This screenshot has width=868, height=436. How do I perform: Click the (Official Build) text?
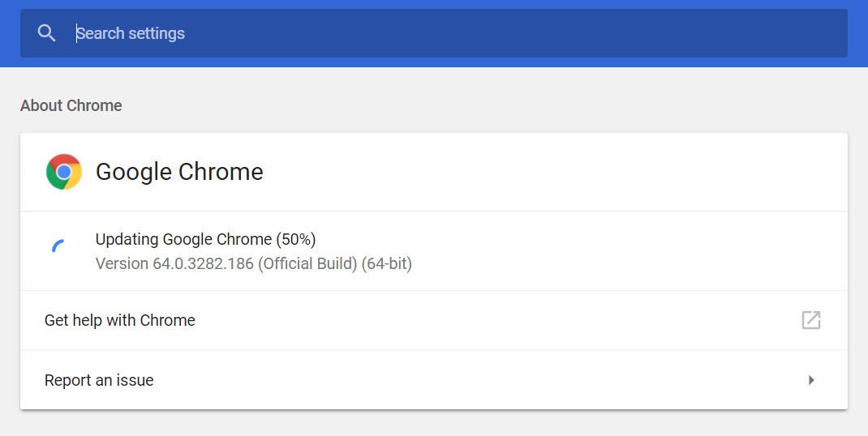[x=307, y=263]
